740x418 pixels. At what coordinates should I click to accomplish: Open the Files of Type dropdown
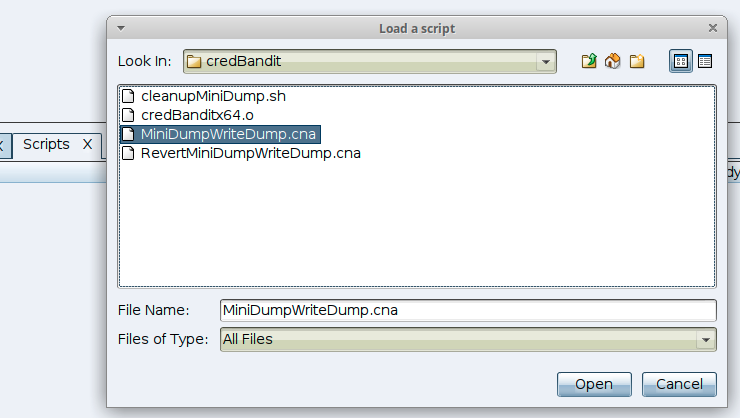[x=707, y=340]
